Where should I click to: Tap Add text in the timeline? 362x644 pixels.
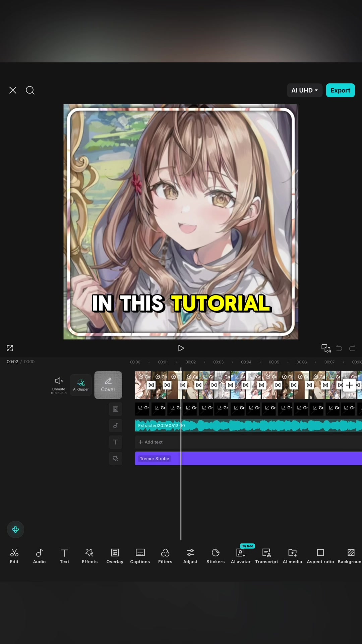(x=150, y=442)
